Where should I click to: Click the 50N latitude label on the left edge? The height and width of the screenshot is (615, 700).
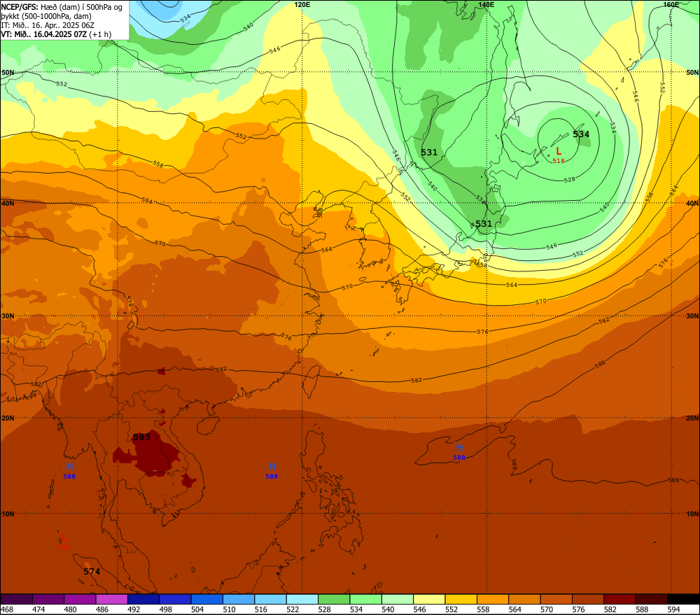coord(8,72)
